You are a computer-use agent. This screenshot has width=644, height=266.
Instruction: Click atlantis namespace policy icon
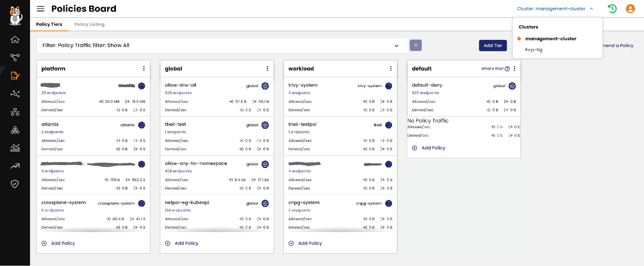pos(141,125)
